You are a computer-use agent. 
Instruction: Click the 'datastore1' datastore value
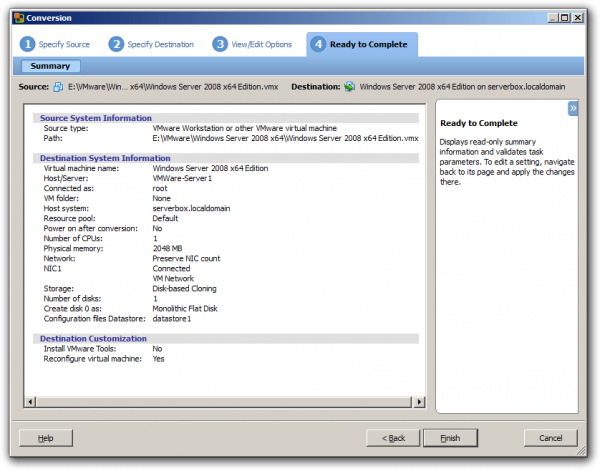tap(171, 319)
